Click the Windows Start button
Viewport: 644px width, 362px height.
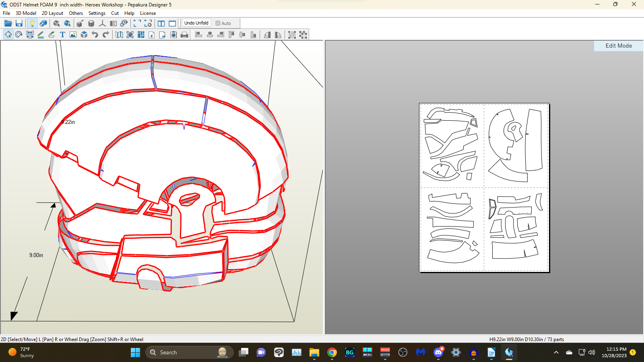pos(135,352)
